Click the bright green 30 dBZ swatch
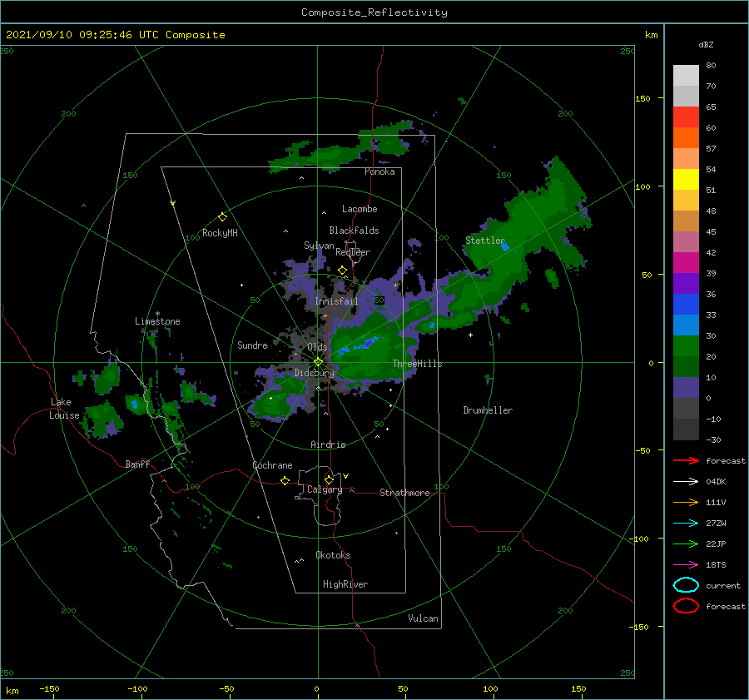This screenshot has height=700, width=749. [x=686, y=345]
